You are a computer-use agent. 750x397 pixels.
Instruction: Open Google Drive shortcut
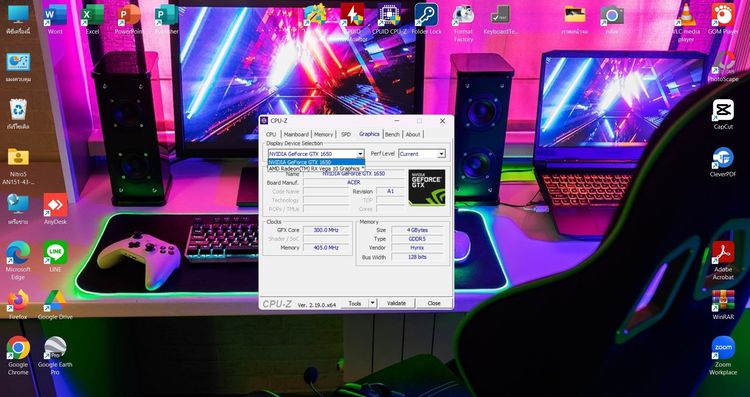pyautogui.click(x=55, y=305)
